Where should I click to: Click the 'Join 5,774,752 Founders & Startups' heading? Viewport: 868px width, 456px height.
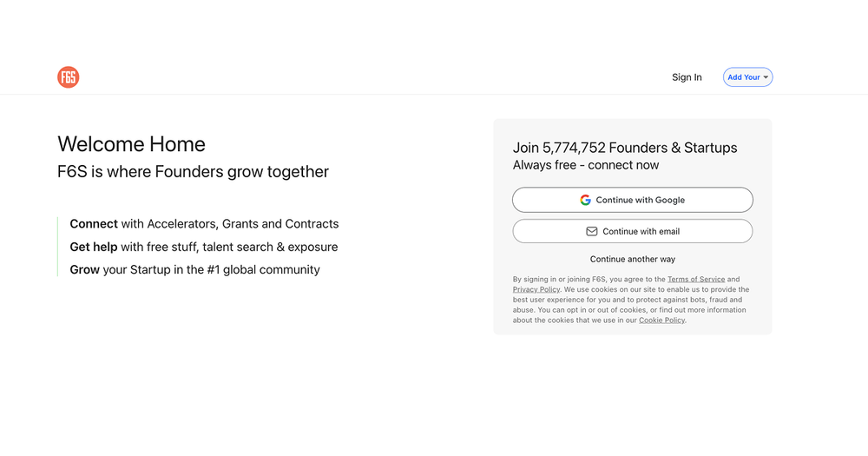point(625,148)
